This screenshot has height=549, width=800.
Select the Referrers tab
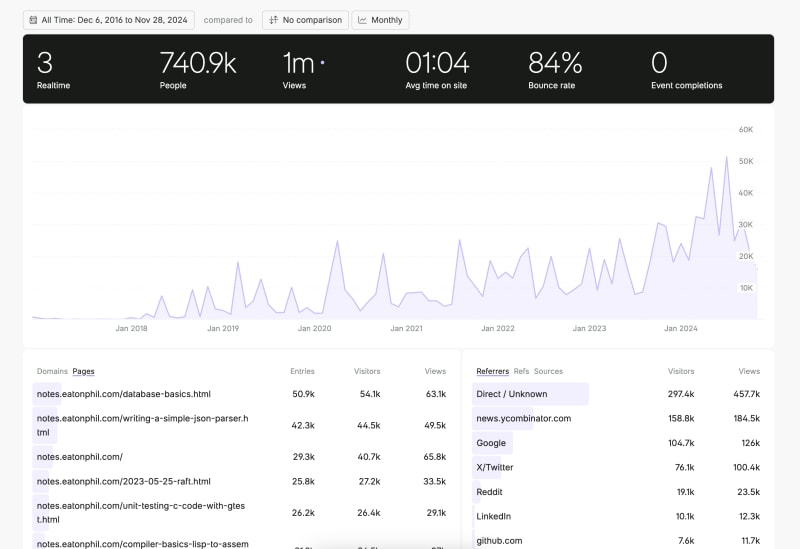coord(492,371)
